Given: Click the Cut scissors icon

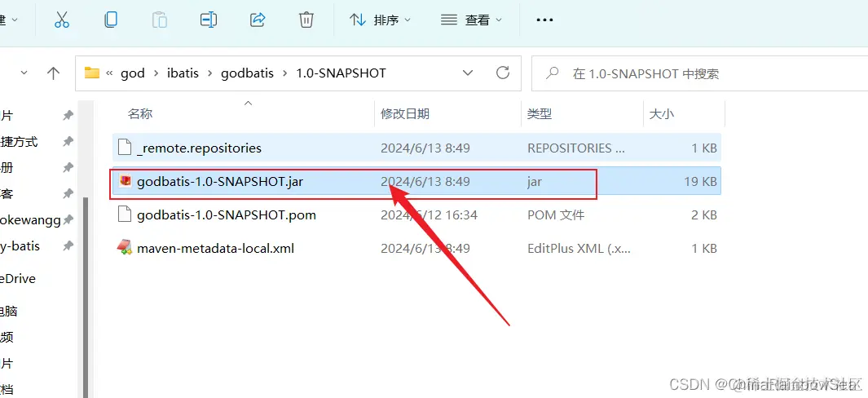Looking at the screenshot, I should click(61, 20).
